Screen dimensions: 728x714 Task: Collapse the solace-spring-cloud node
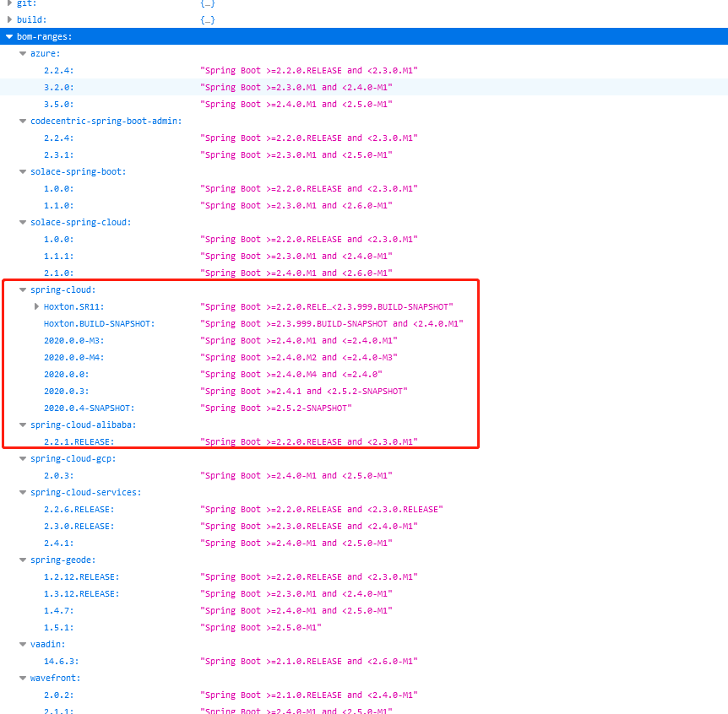(x=23, y=222)
